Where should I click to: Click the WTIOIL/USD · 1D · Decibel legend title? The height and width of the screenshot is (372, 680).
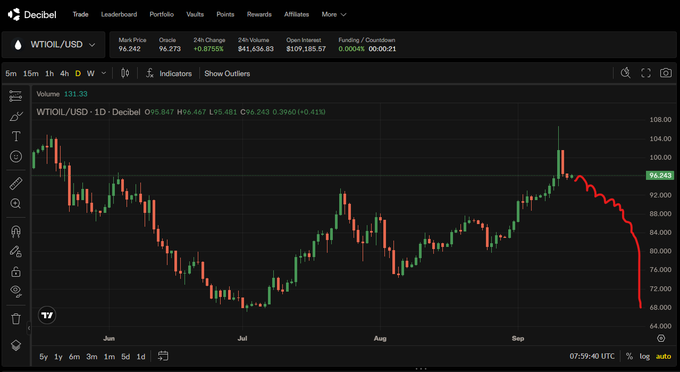[x=88, y=112]
